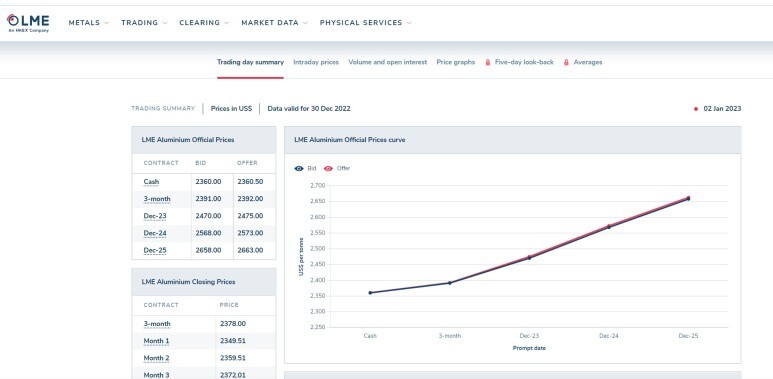Viewport: 773px width, 379px height.
Task: Click the OFFER column header
Action: pos(247,163)
